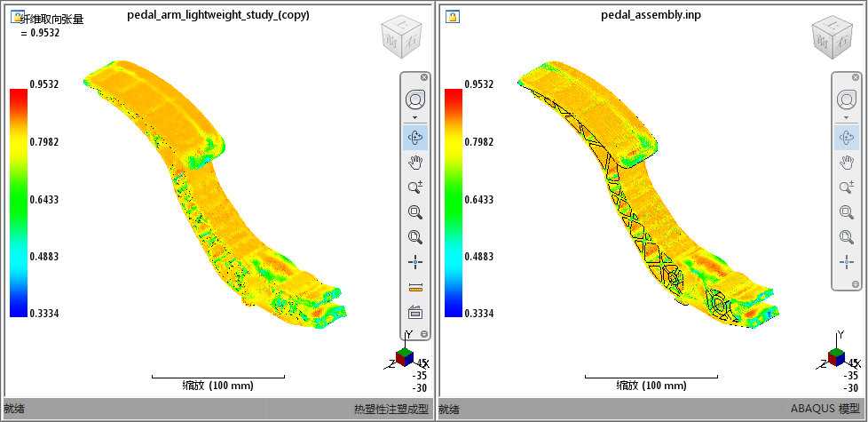This screenshot has width=868, height=422.
Task: Toggle the lock icon in right viewport corner
Action: coord(453,16)
